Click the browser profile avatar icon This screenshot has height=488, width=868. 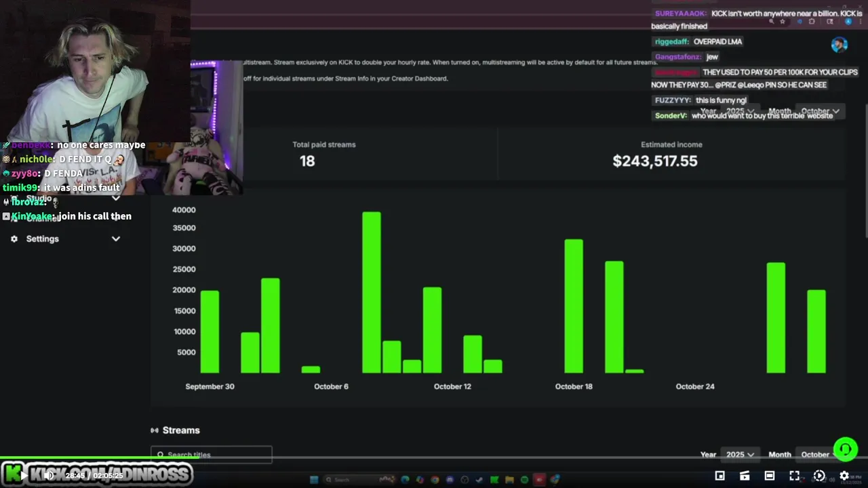[x=848, y=22]
